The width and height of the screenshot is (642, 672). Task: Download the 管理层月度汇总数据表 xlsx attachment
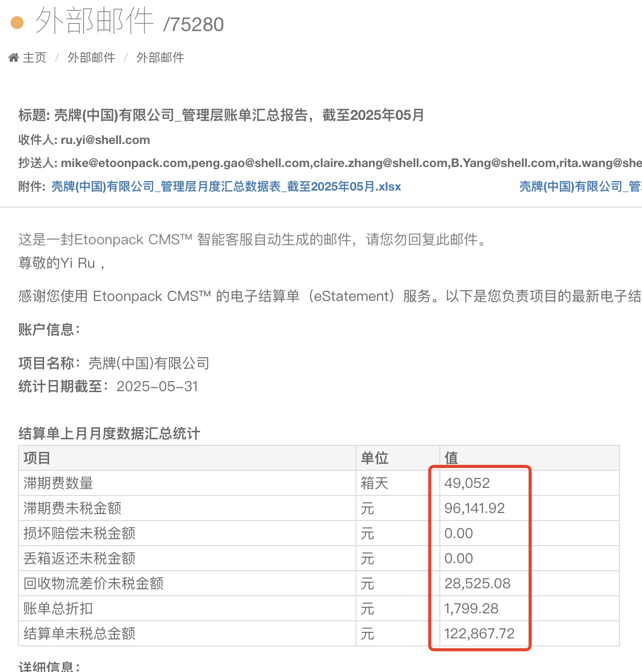[226, 187]
